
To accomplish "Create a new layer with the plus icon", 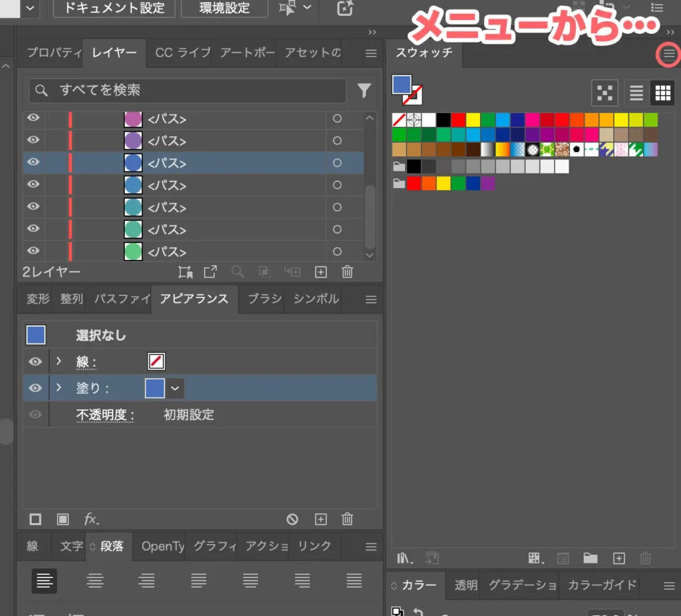I will point(320,272).
